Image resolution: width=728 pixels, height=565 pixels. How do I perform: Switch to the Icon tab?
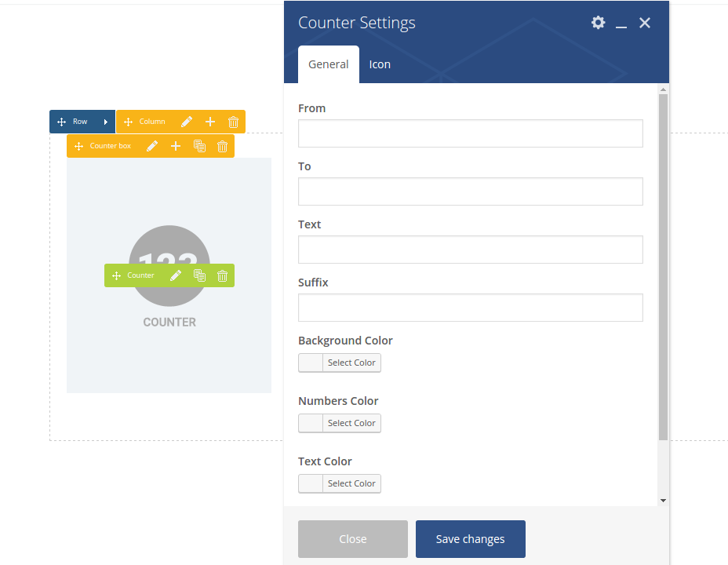(x=380, y=64)
